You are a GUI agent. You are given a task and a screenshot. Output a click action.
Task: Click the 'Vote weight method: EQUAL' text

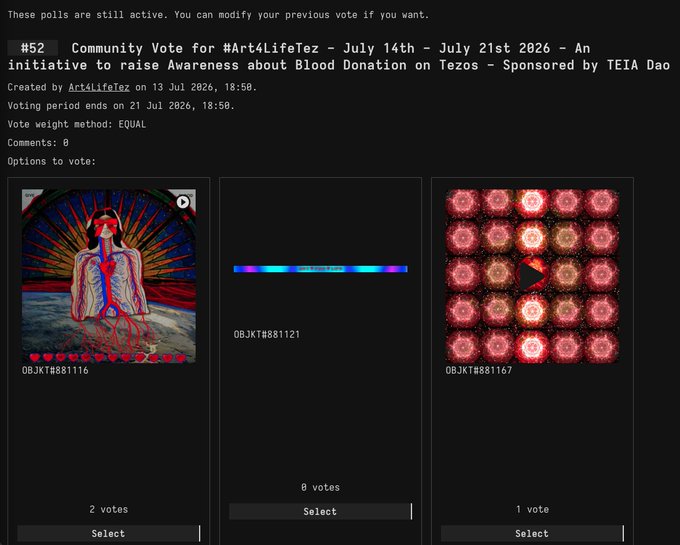point(77,124)
